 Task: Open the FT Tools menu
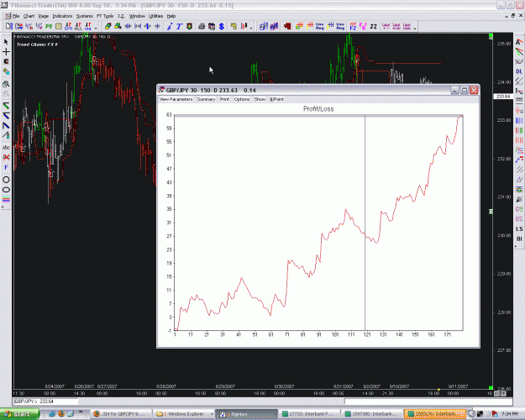point(105,16)
